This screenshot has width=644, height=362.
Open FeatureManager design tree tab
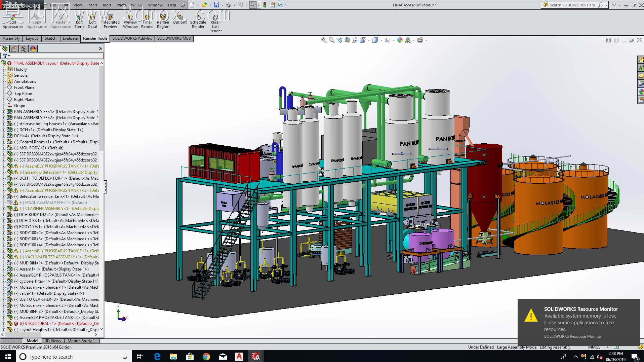(5, 49)
